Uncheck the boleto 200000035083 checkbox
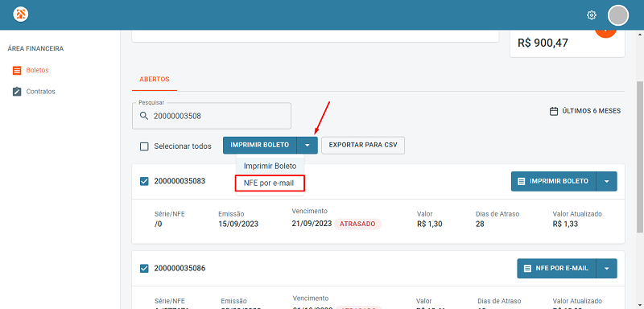 pyautogui.click(x=144, y=181)
